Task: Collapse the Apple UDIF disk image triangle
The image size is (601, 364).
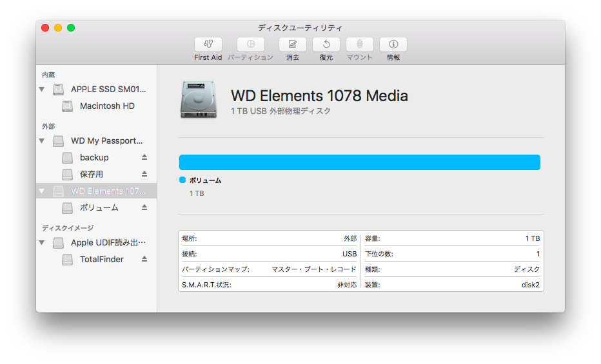Action: 42,243
